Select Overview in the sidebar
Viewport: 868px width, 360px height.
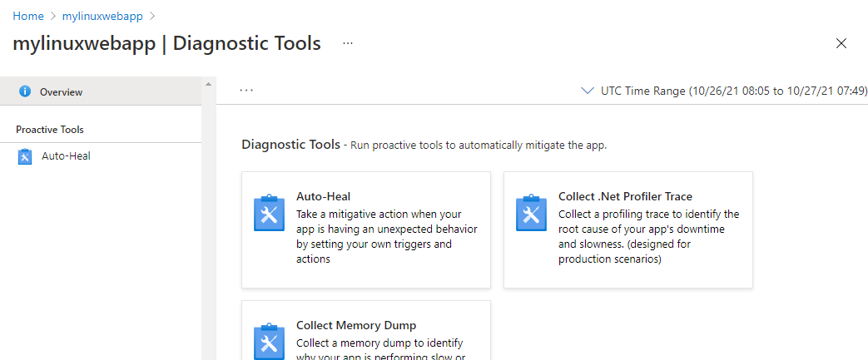[101, 91]
